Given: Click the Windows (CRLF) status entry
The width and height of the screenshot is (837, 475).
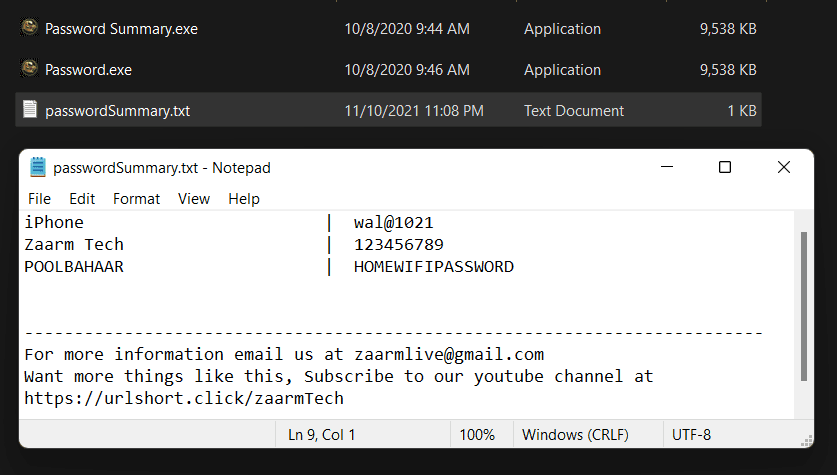Looking at the screenshot, I should point(575,435).
